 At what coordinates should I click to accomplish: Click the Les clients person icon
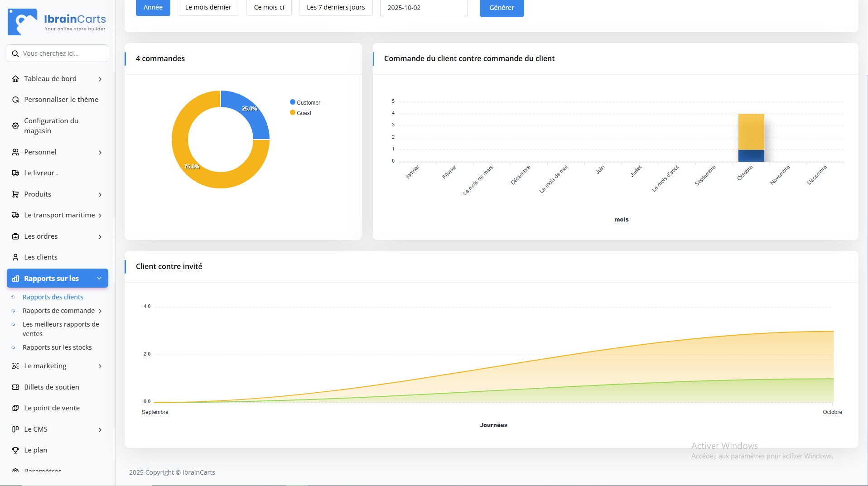15,257
